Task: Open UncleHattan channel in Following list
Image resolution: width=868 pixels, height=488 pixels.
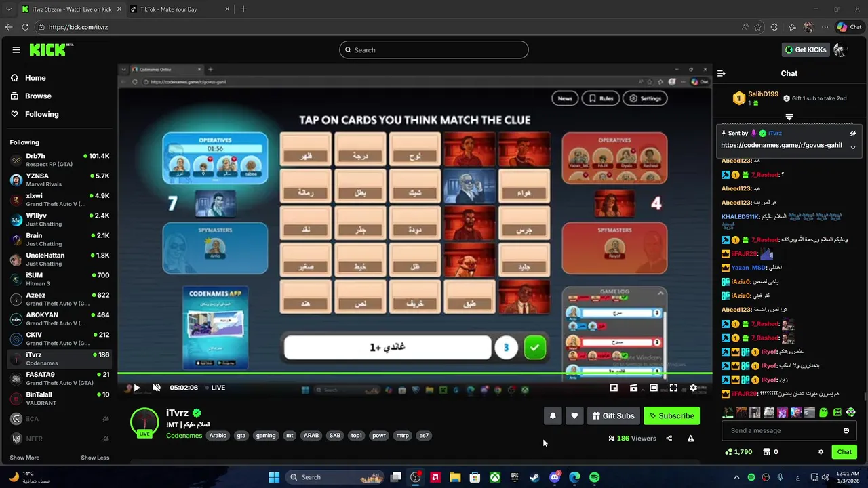Action: coord(60,259)
